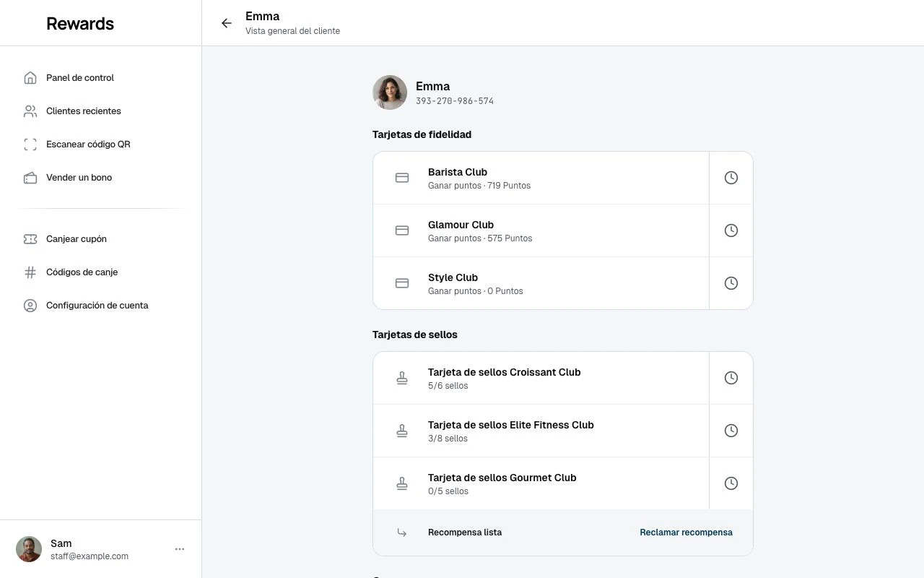
Task: Open history clock for Glamour Club
Action: tap(731, 230)
